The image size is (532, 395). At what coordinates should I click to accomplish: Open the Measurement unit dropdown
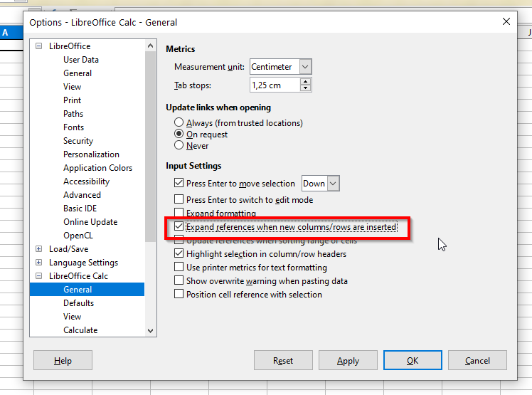click(x=305, y=67)
